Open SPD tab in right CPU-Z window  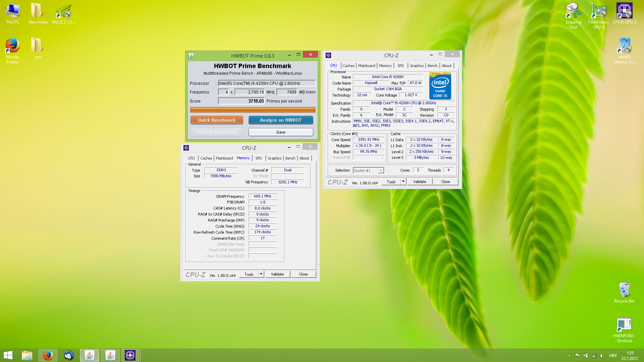[401, 66]
